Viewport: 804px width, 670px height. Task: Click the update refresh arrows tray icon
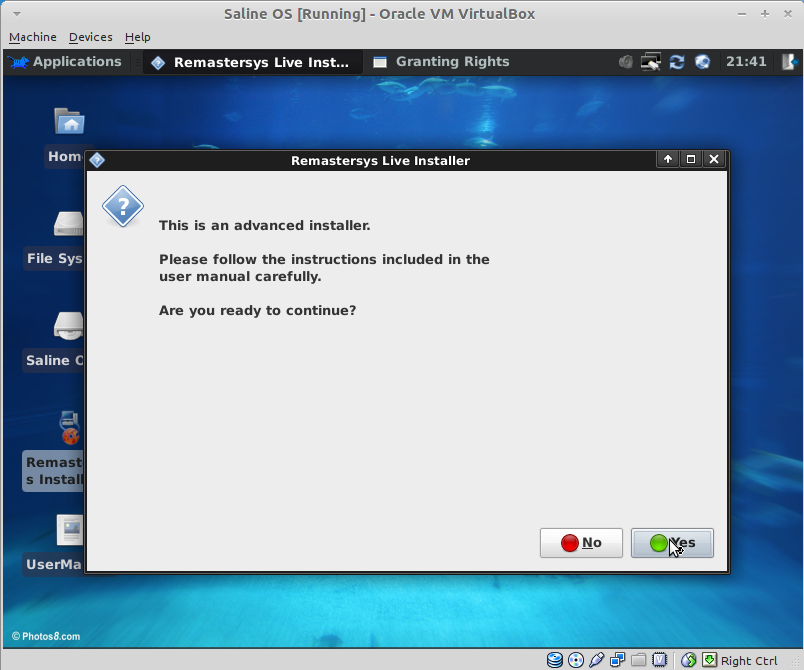(x=677, y=62)
